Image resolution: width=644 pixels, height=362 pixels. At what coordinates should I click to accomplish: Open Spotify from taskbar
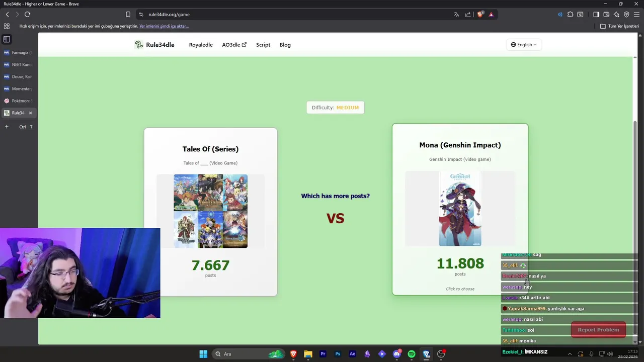[x=412, y=354]
